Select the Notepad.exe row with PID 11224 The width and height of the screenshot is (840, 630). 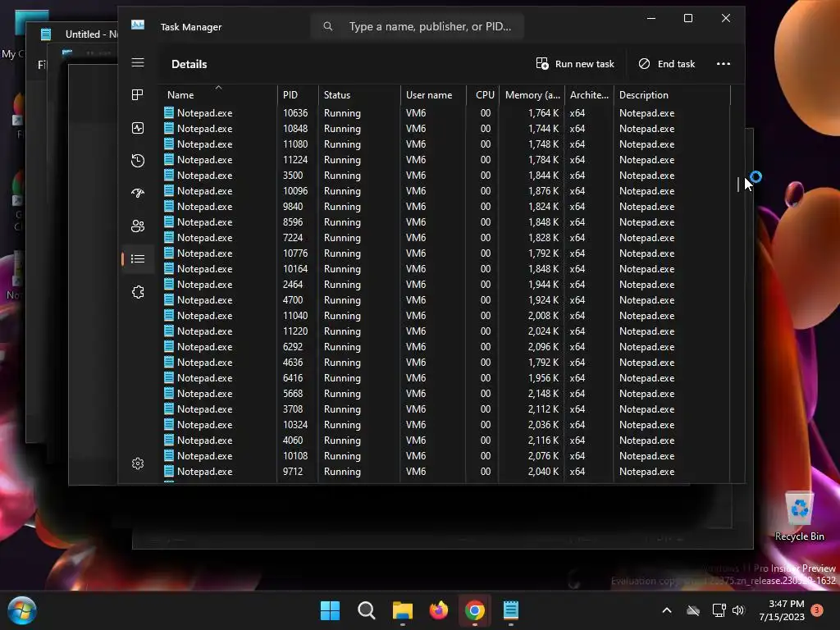click(x=445, y=160)
